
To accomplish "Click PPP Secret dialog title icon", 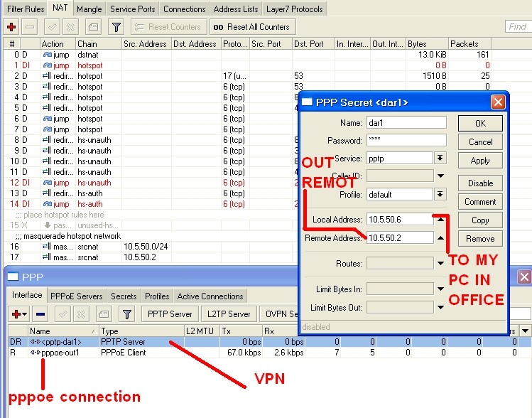I will pos(307,102).
